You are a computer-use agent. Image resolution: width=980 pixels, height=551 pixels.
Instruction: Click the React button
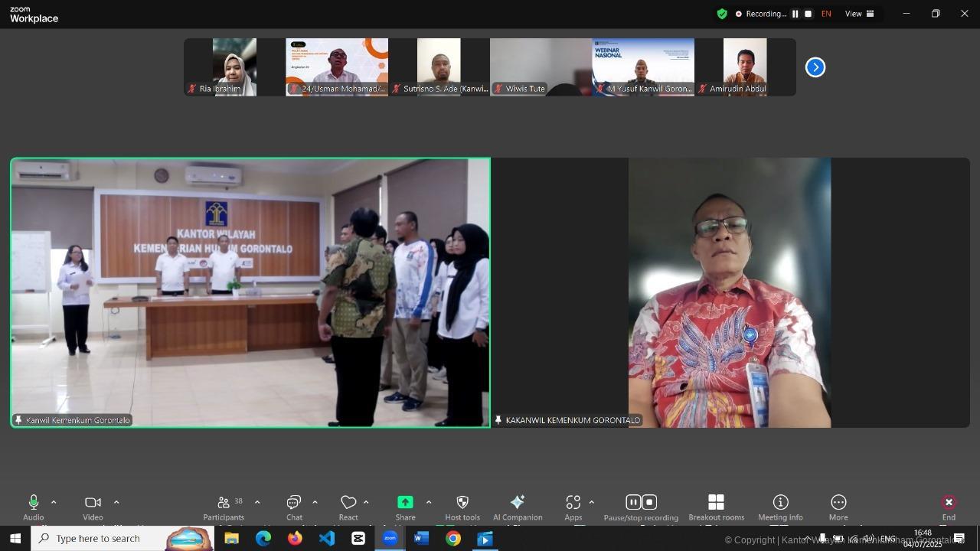tap(348, 503)
